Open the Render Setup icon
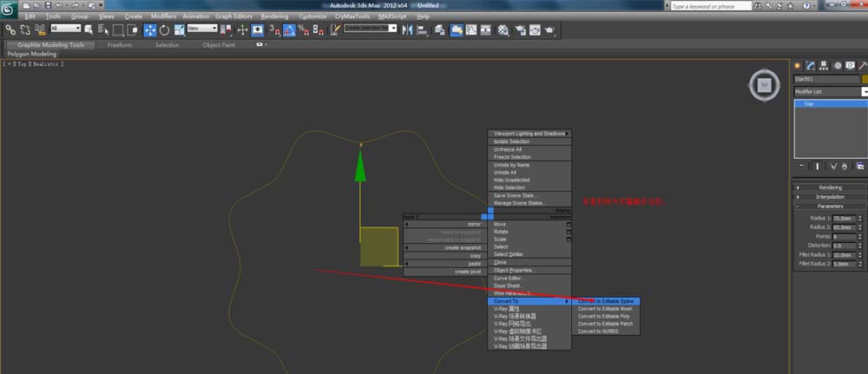The width and height of the screenshot is (868, 374). tap(520, 30)
